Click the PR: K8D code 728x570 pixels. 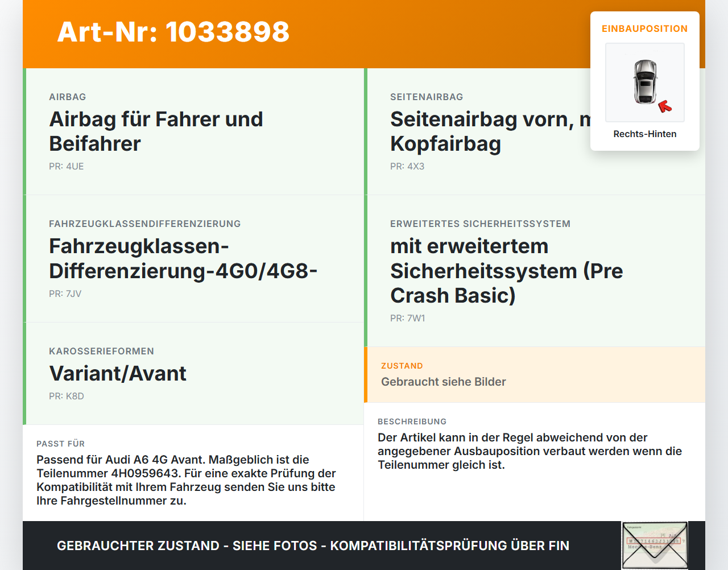67,396
